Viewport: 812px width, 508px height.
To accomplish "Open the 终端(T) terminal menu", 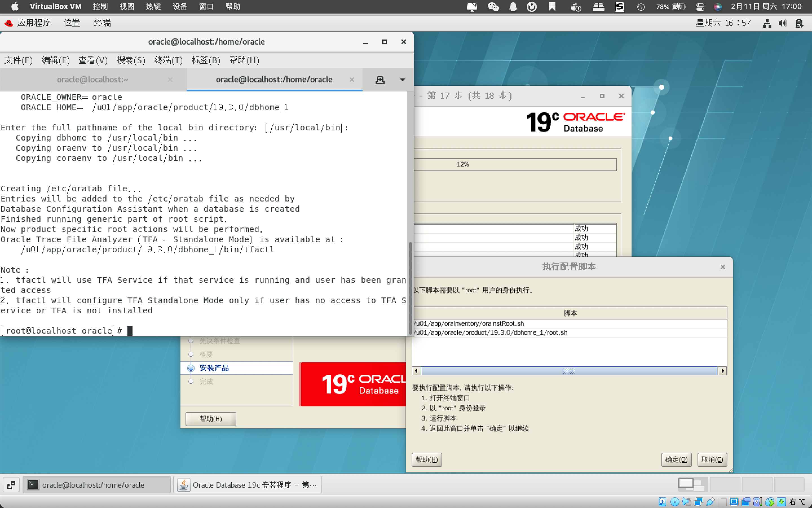I will coord(168,60).
